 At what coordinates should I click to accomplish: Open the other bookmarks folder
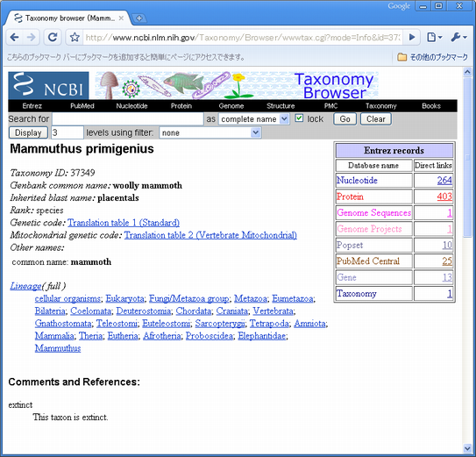tap(432, 57)
